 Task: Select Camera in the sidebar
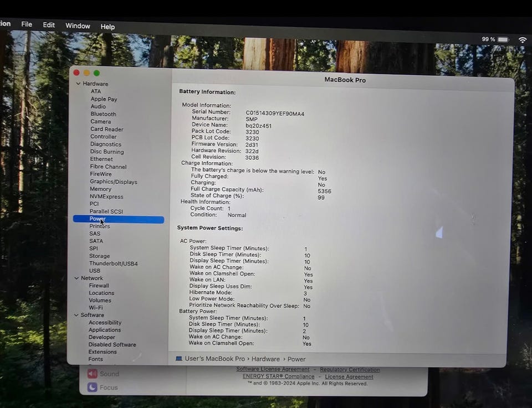[100, 121]
